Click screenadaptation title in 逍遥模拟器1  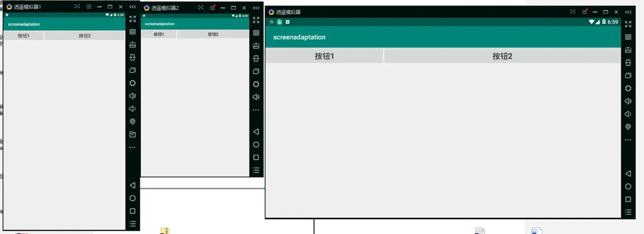(x=24, y=24)
